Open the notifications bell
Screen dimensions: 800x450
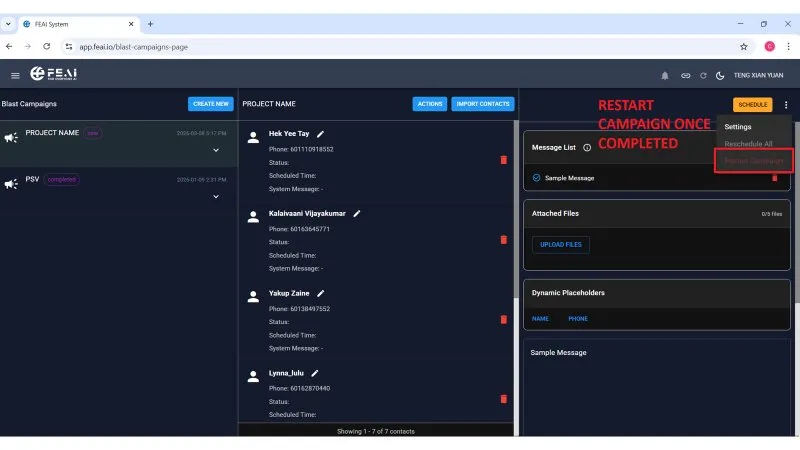pyautogui.click(x=665, y=76)
